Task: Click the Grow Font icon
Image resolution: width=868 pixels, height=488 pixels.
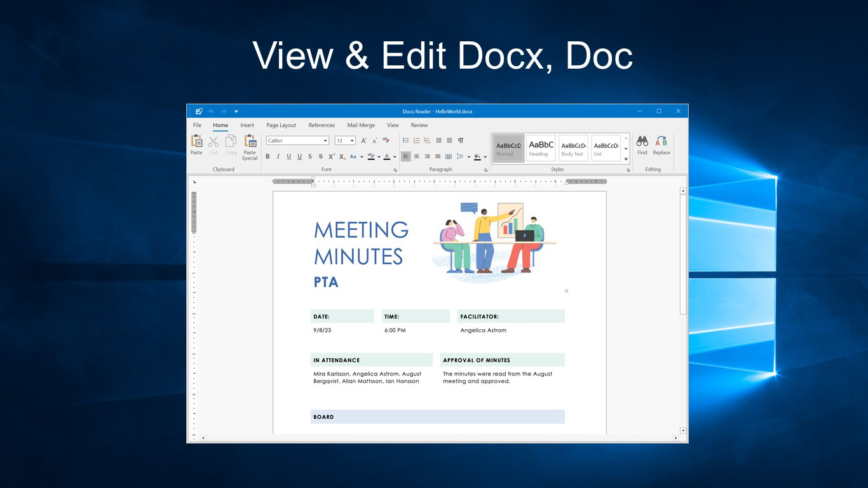Action: tap(364, 140)
